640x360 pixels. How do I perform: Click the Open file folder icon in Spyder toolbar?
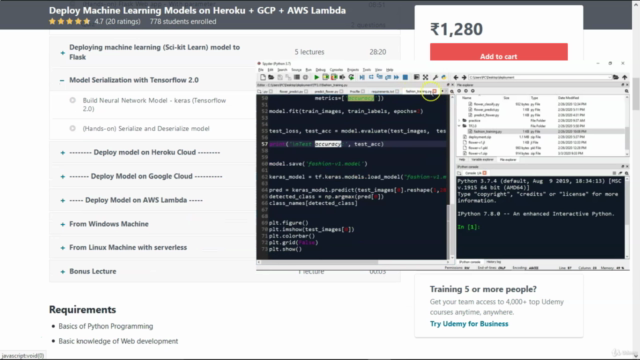tap(271, 77)
